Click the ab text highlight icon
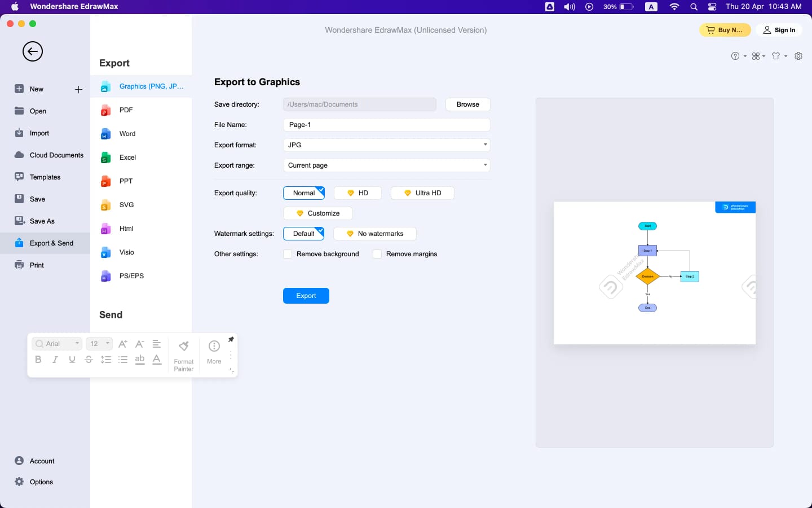This screenshot has width=812, height=508. point(140,360)
